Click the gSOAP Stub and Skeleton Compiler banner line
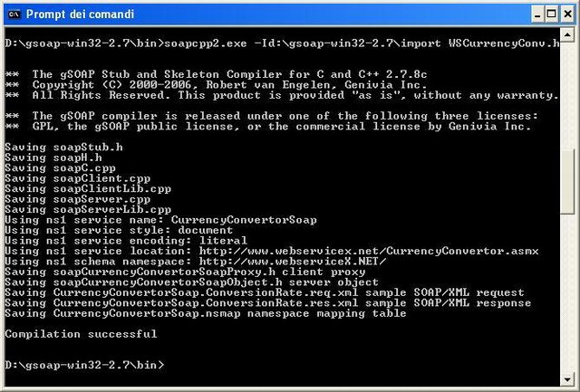 tap(229, 74)
